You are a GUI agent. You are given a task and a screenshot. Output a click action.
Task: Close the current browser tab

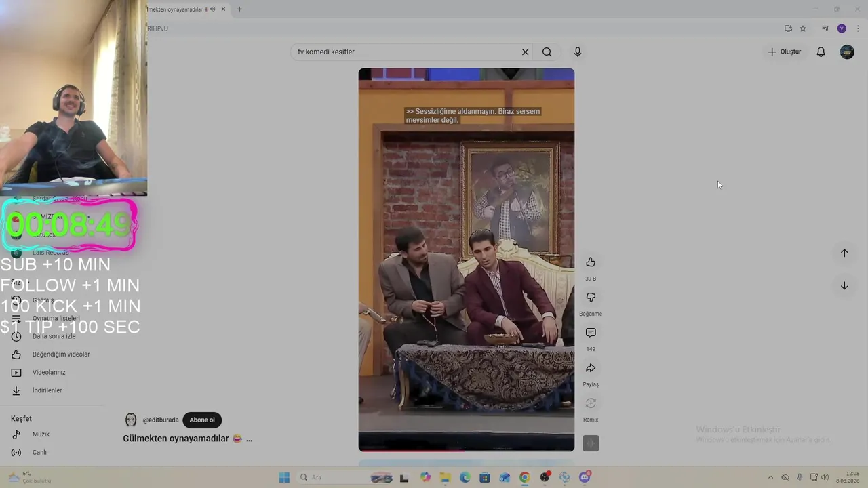[224, 9]
